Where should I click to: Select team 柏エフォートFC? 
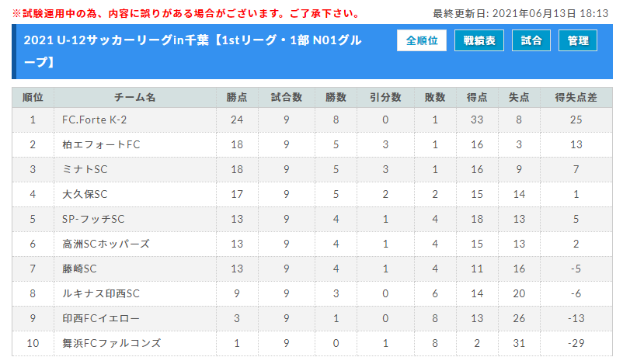tap(101, 144)
